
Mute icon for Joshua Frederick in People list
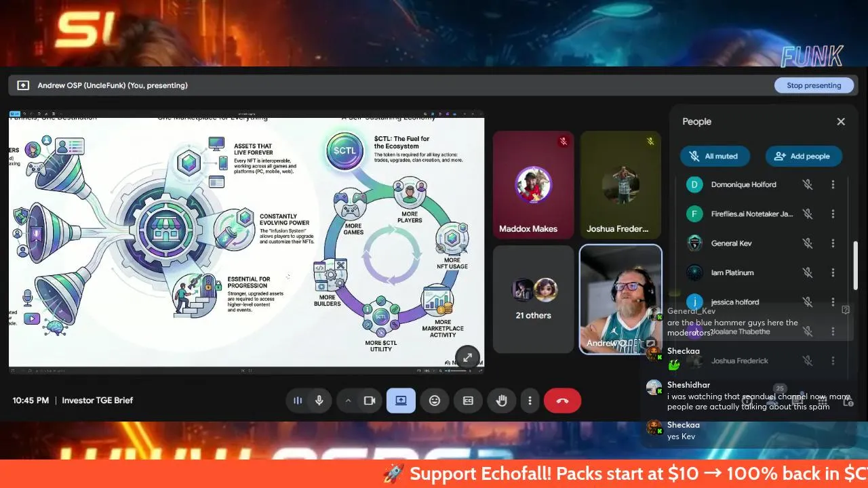pos(808,361)
